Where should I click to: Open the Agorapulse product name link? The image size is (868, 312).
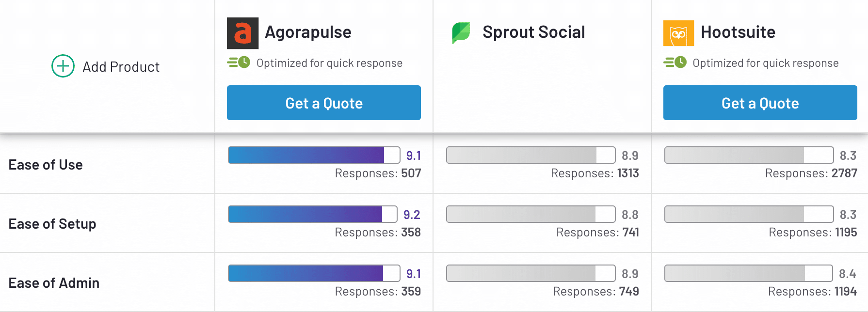(x=308, y=32)
